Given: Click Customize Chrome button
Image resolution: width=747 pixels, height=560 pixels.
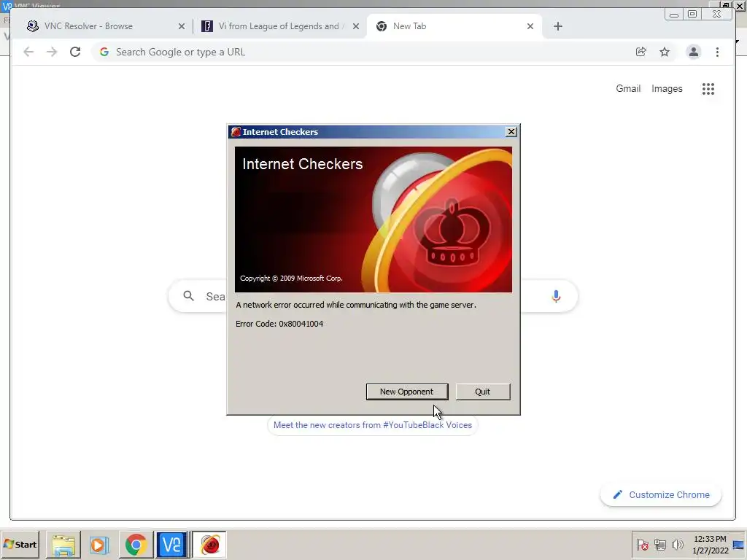Looking at the screenshot, I should coord(661,495).
